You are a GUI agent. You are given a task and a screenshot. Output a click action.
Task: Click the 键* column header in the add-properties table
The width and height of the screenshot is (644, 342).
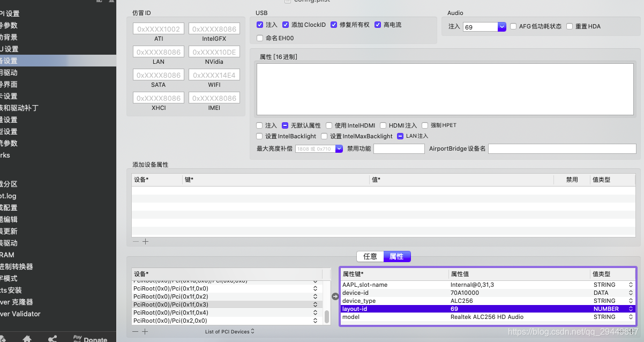click(x=276, y=180)
